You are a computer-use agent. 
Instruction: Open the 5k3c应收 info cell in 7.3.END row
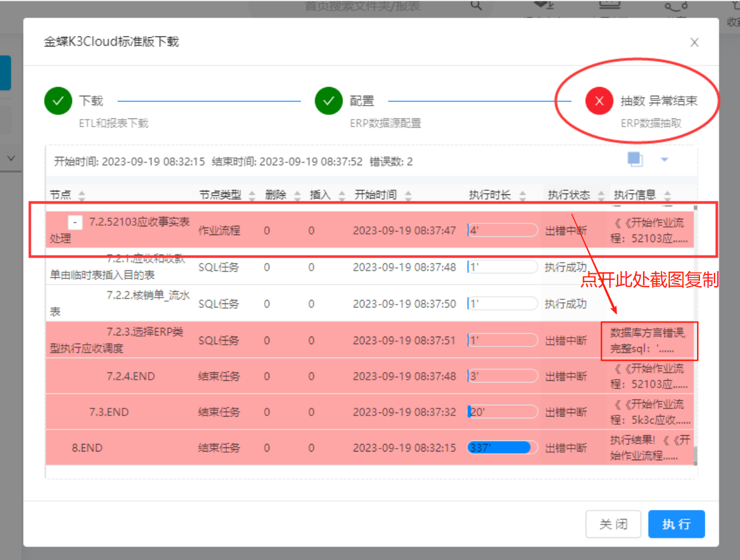click(650, 412)
